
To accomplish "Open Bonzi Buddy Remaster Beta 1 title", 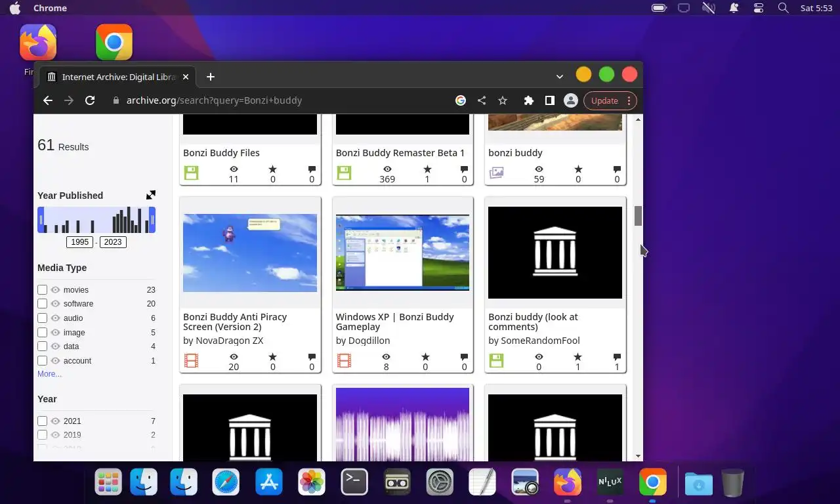I will point(400,153).
